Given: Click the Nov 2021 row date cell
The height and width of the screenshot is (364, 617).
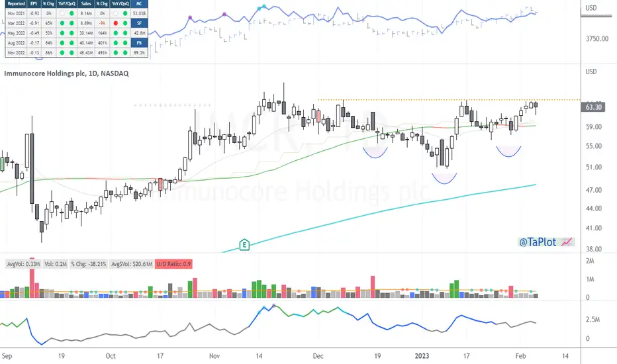Looking at the screenshot, I should click(x=16, y=13).
